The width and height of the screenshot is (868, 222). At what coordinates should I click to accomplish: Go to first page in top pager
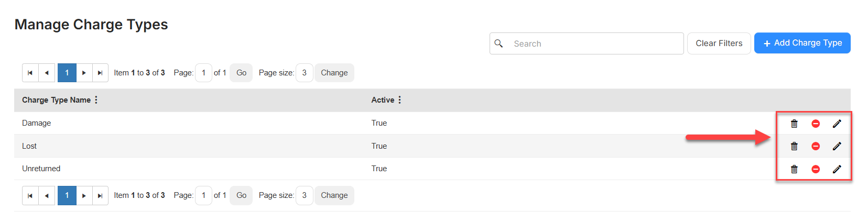[30, 73]
